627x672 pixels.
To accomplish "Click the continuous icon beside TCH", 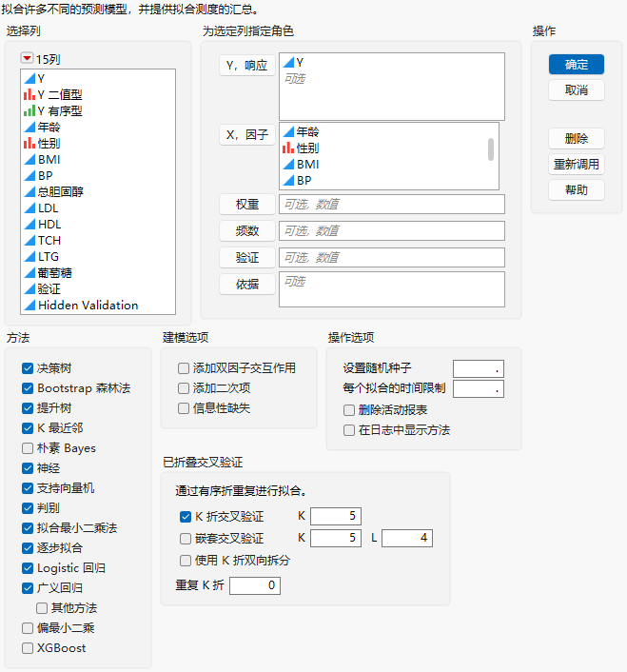I will (x=29, y=241).
